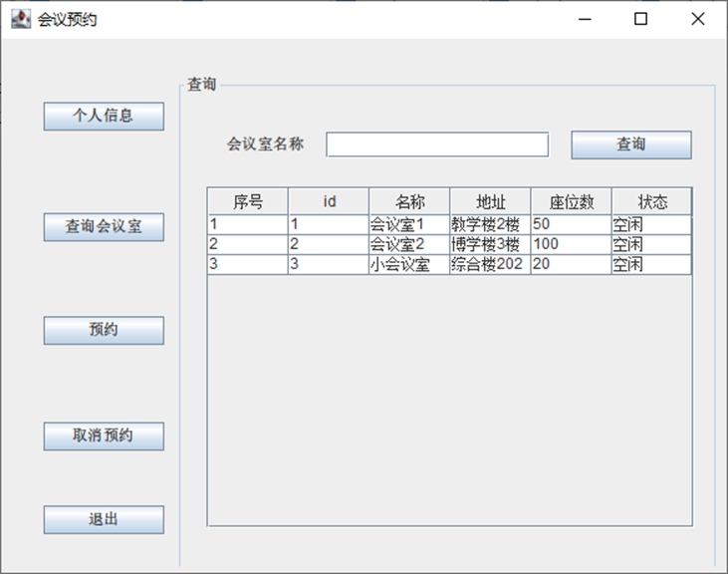Open the 个人信息 page
The image size is (728, 574).
click(104, 117)
